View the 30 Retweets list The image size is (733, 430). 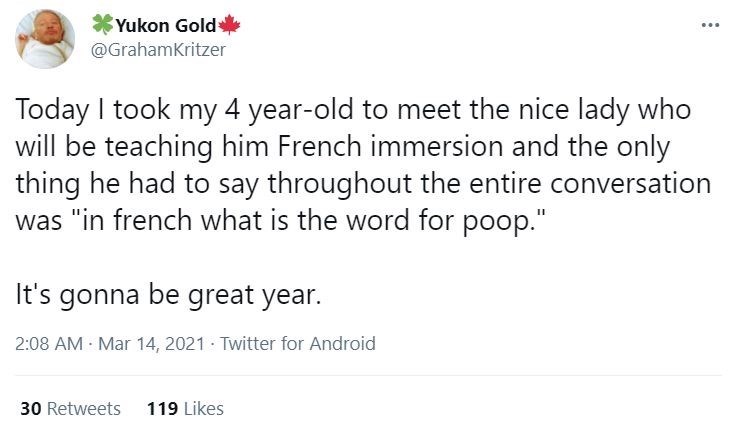point(70,408)
